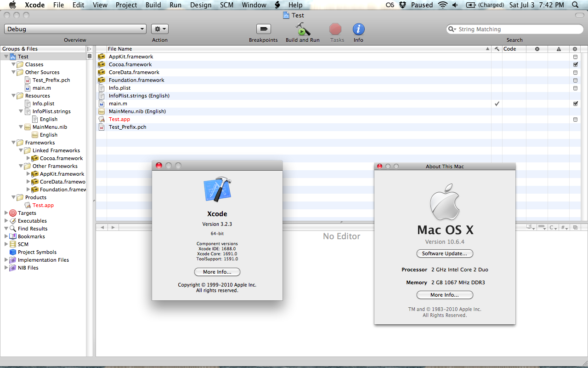
Task: Collapse the Frameworks group
Action: click(13, 143)
